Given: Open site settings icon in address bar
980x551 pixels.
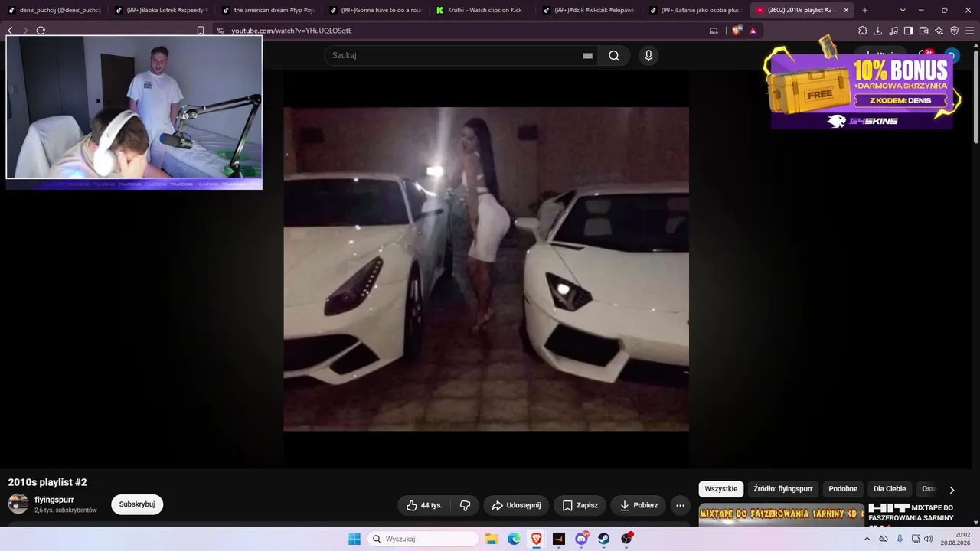Looking at the screenshot, I should (220, 31).
